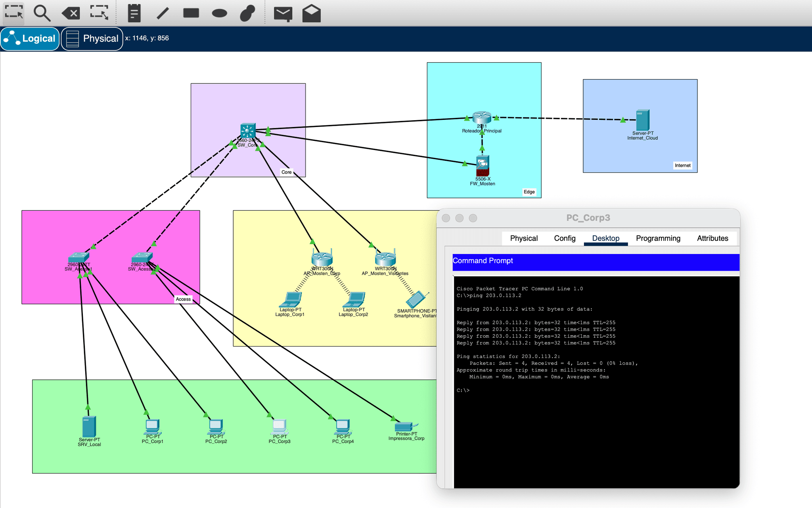
Task: Open the Programming tab in PC_Corp3
Action: click(x=658, y=238)
